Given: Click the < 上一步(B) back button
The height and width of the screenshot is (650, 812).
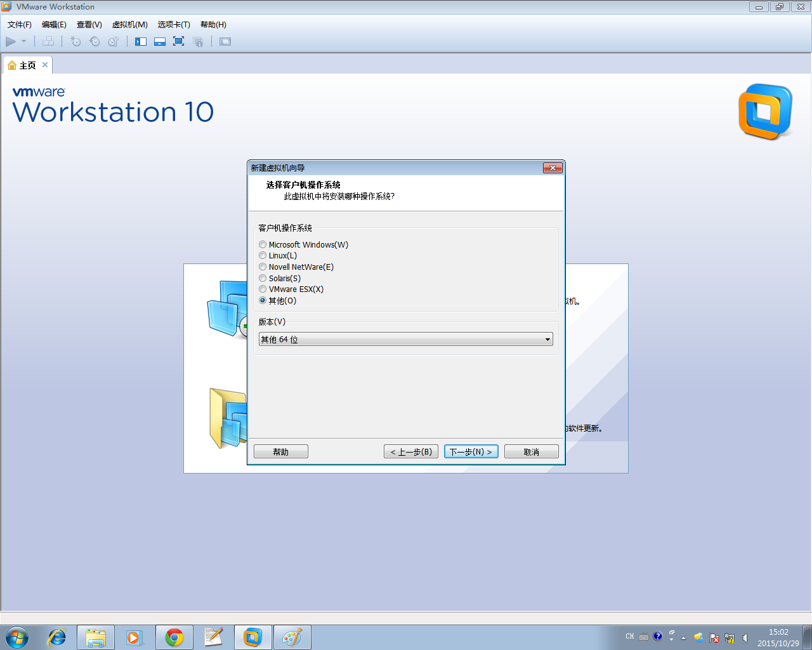Looking at the screenshot, I should [411, 451].
